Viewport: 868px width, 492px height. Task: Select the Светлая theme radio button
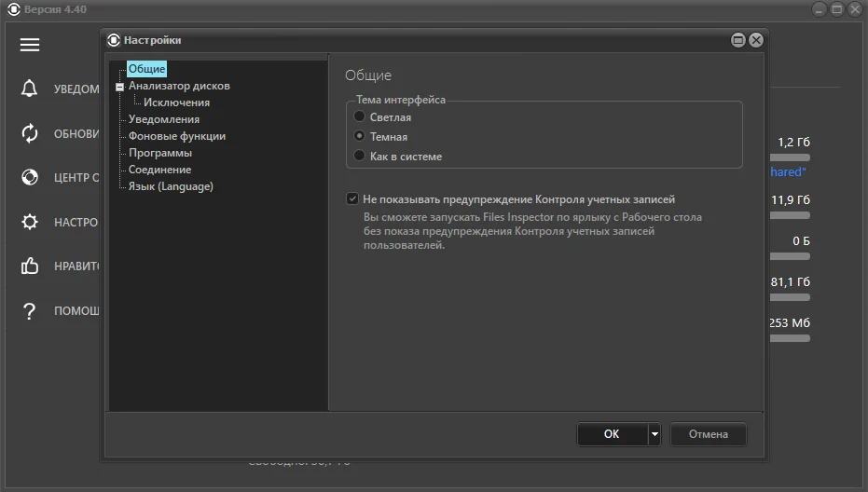pos(360,117)
